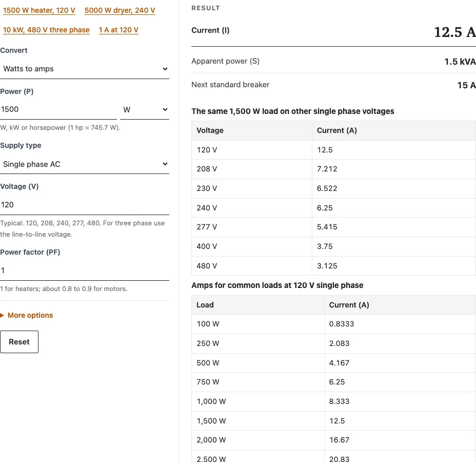Click the '4.167' current cell
Viewport: 476px width, 462px height.
pyautogui.click(x=400, y=363)
